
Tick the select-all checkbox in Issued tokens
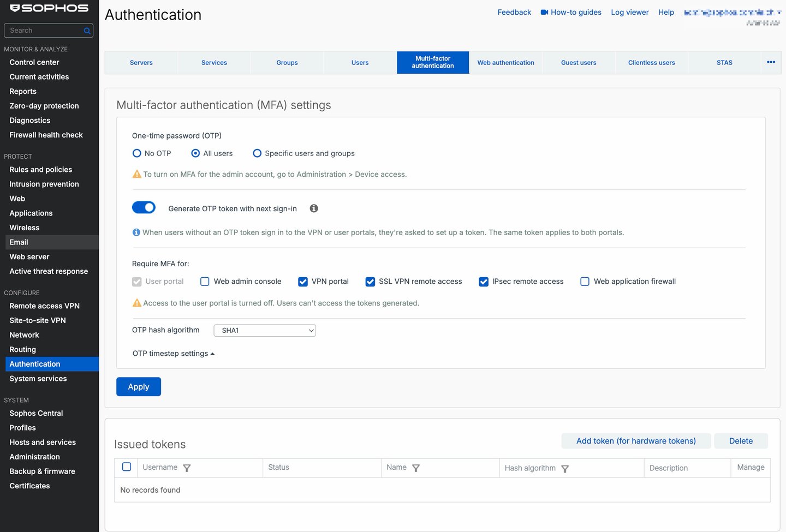coord(127,467)
